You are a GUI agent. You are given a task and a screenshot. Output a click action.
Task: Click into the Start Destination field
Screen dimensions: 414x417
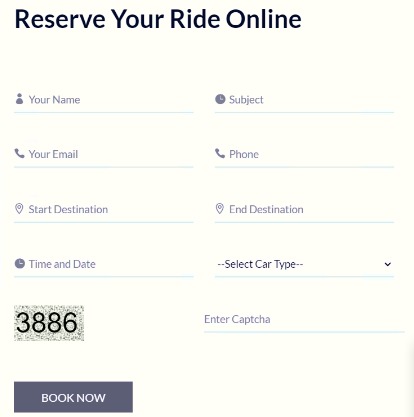click(104, 209)
